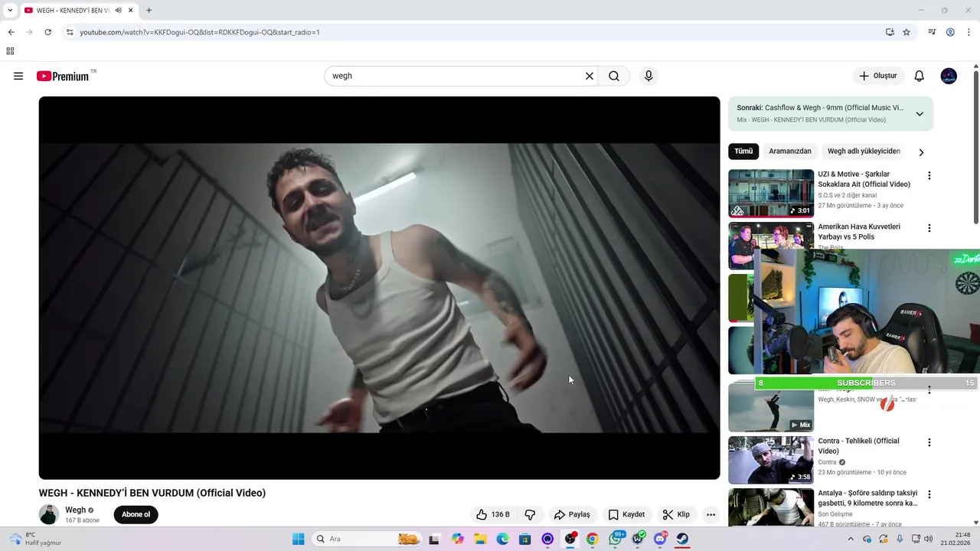Viewport: 980px width, 551px height.
Task: Open Wegh channel avatar
Action: [x=49, y=514]
